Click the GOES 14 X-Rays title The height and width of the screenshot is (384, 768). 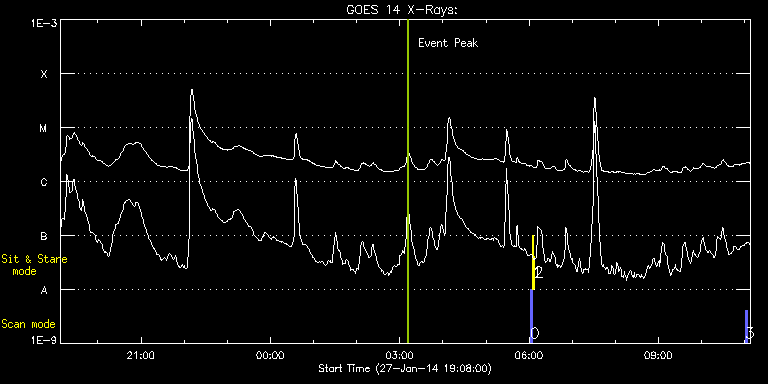(x=402, y=10)
